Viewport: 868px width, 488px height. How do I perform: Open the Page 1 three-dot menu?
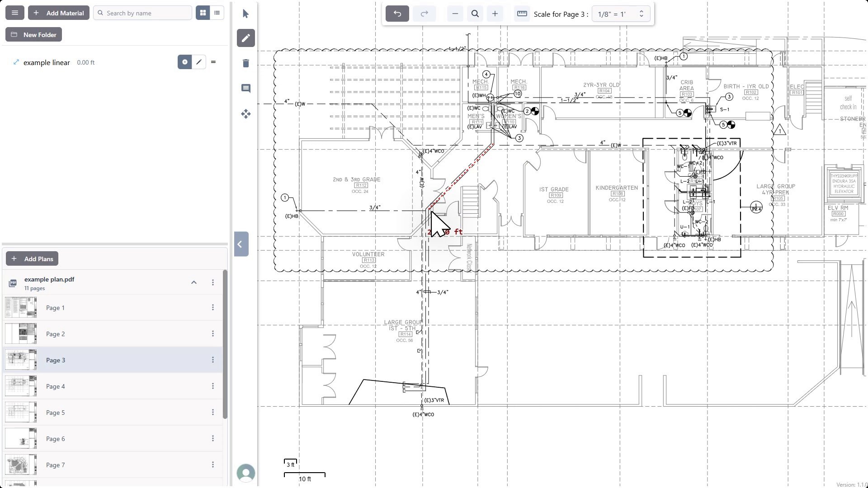213,307
